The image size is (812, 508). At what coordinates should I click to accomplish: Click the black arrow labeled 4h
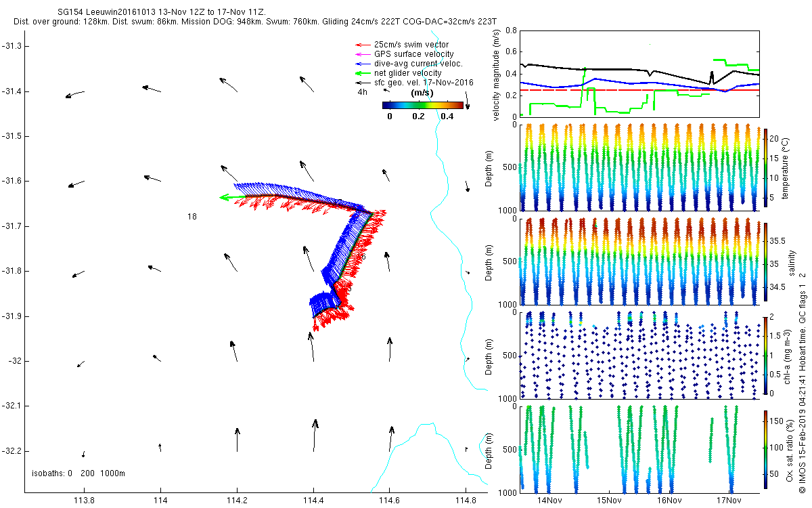pos(386,89)
